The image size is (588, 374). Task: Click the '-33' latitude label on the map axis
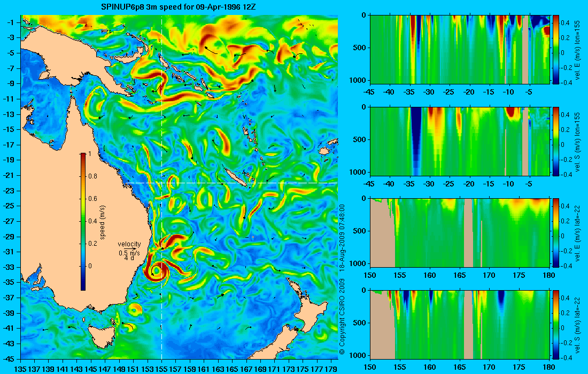[x=9, y=267]
